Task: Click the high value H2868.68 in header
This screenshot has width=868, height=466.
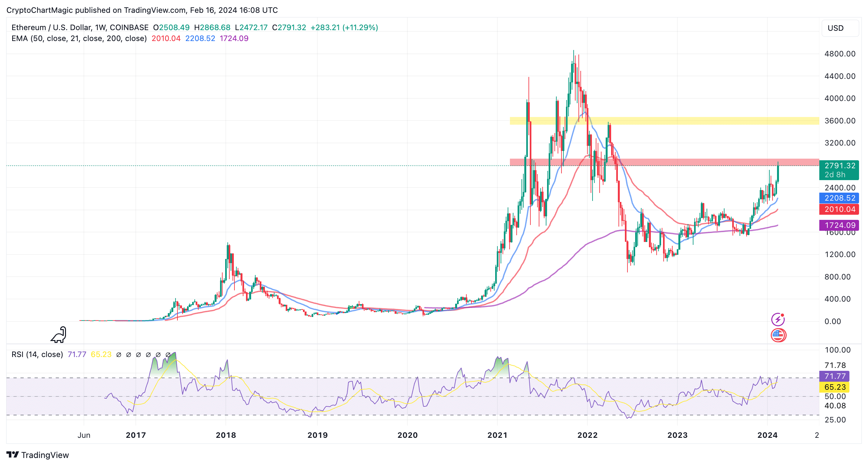Action: (x=212, y=27)
